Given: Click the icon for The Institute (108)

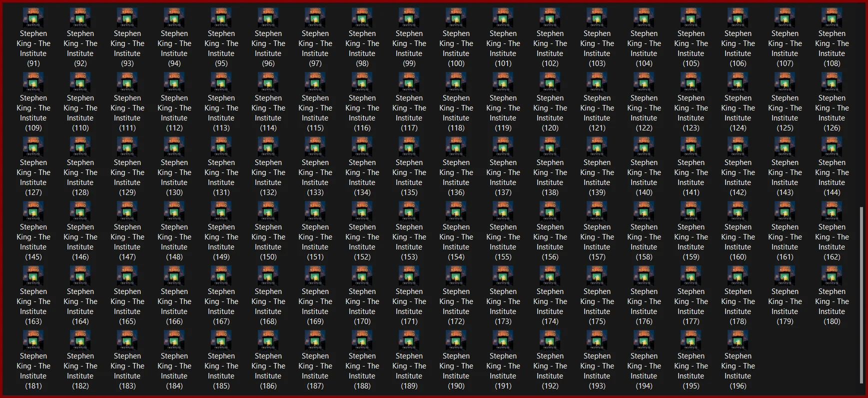Looking at the screenshot, I should click(x=832, y=18).
